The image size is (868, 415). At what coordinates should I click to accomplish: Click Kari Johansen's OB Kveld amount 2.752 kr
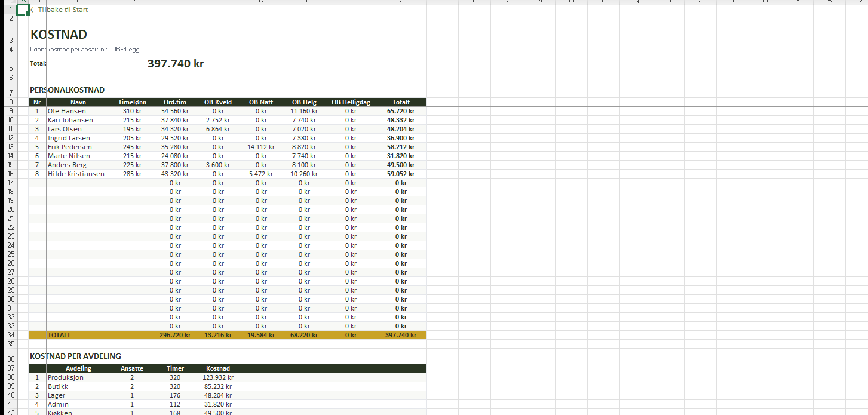[218, 120]
